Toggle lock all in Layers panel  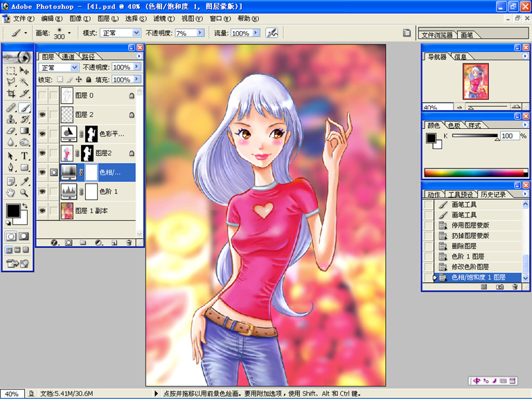[88, 80]
